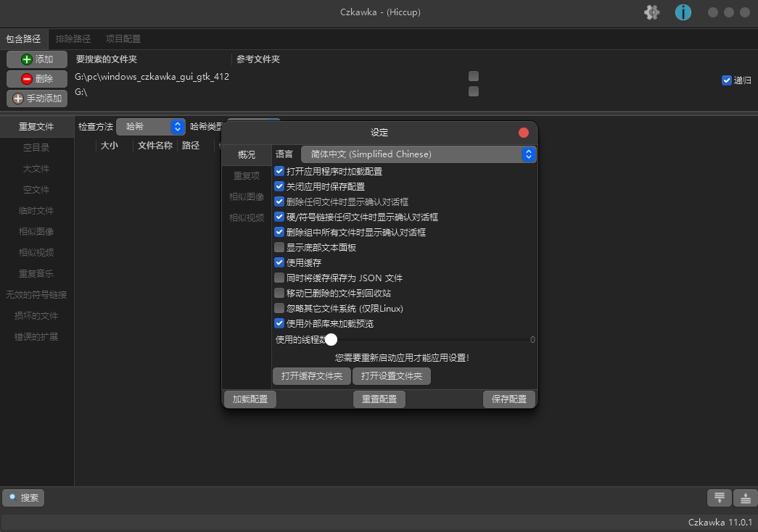Click the blue info icon in titlebar
758x532 pixels.
pyautogui.click(x=683, y=12)
